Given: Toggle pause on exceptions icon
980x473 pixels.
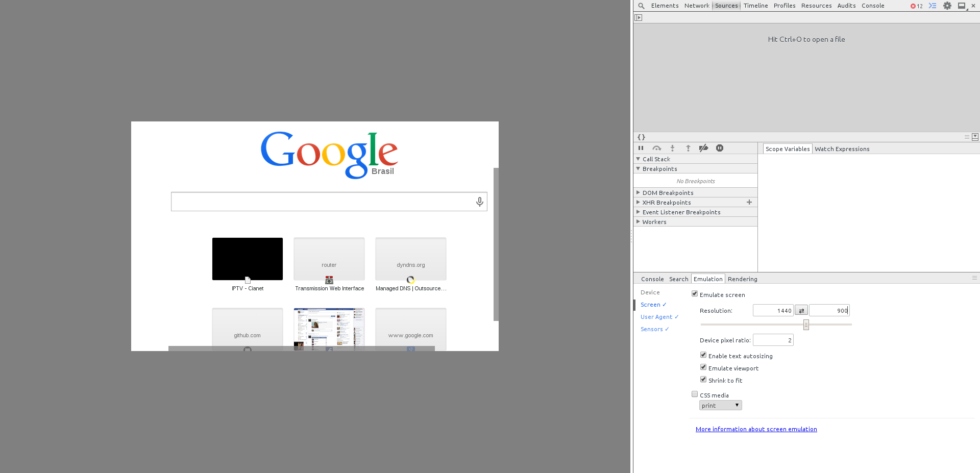Looking at the screenshot, I should tap(720, 148).
